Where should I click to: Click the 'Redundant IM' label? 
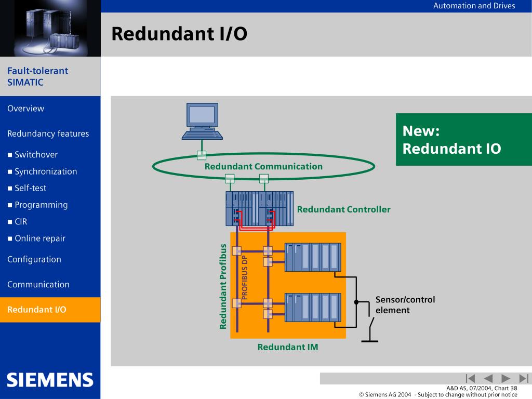(x=288, y=347)
